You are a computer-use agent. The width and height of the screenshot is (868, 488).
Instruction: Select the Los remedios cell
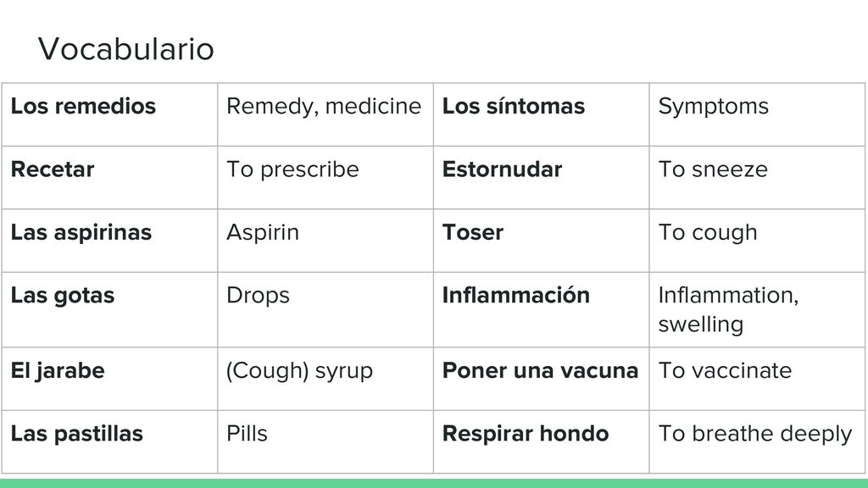[109, 114]
